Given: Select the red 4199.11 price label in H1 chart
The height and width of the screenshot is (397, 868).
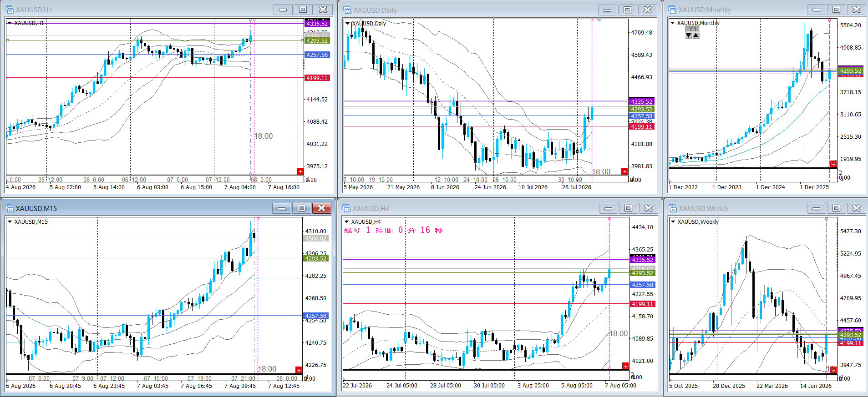Looking at the screenshot, I should pos(317,78).
